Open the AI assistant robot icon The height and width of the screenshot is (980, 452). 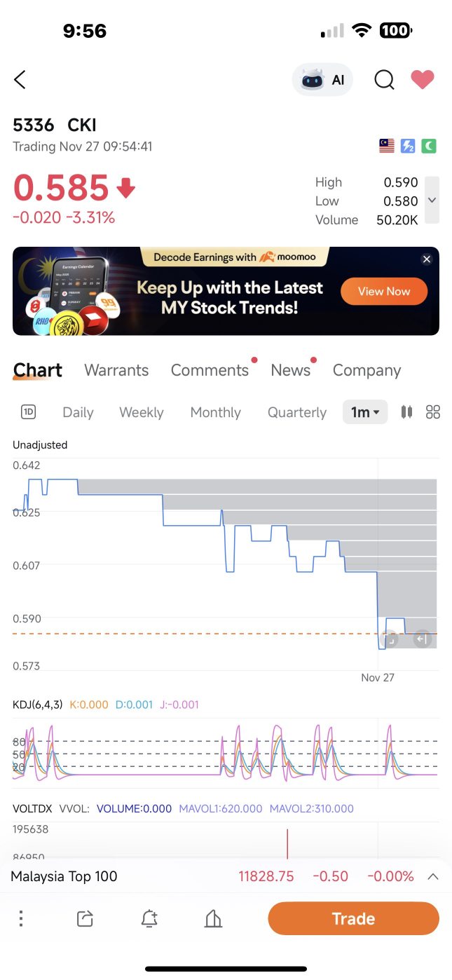323,80
